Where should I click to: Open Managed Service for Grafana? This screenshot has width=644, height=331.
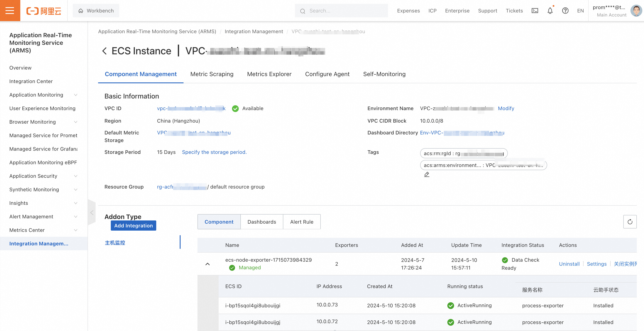click(44, 149)
